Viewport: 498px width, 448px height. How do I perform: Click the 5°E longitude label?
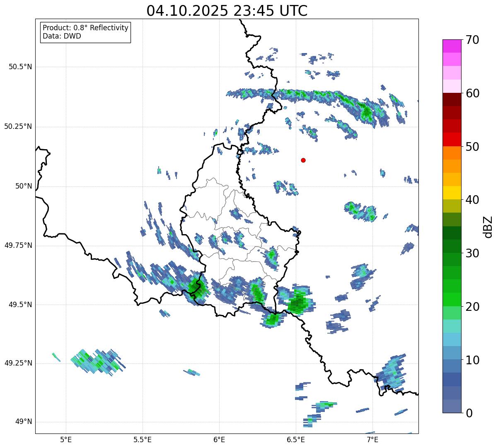[x=66, y=439]
